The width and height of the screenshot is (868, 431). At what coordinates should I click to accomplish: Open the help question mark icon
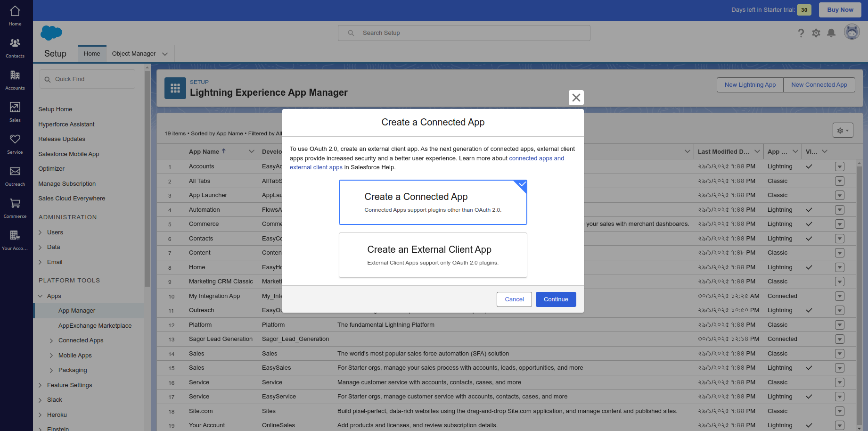click(x=801, y=33)
